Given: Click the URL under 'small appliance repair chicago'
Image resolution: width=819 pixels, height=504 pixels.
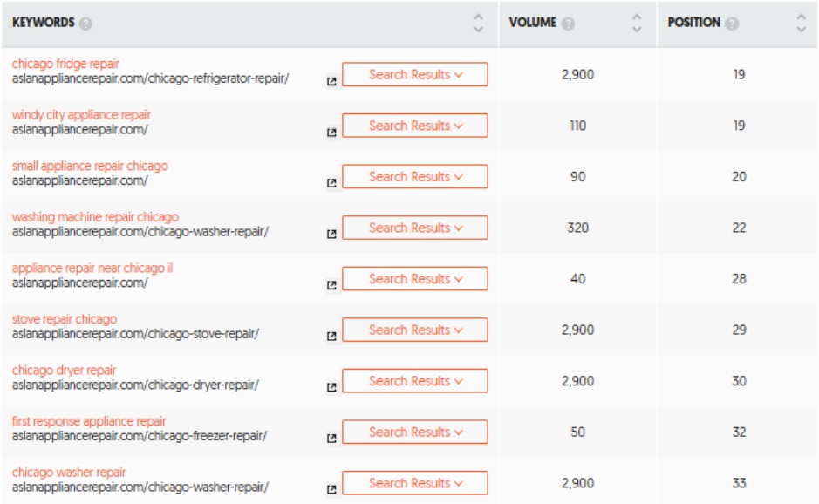Looking at the screenshot, I should click(80, 180).
